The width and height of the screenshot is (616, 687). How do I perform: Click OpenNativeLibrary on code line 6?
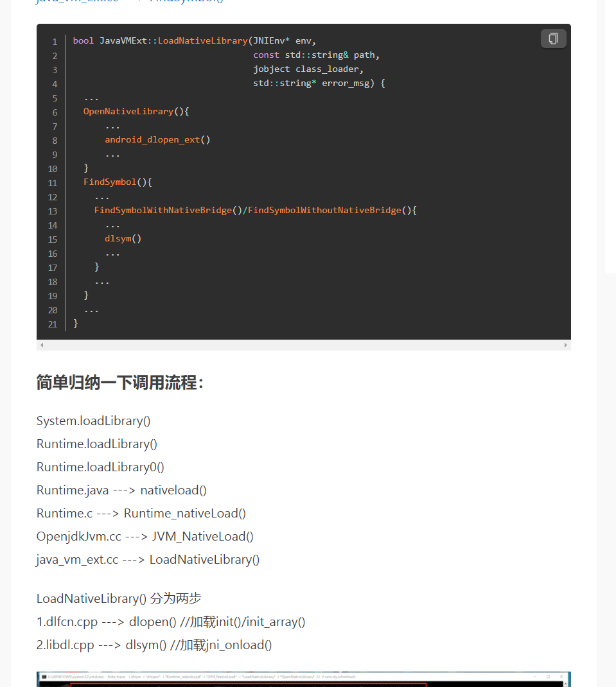point(128,111)
